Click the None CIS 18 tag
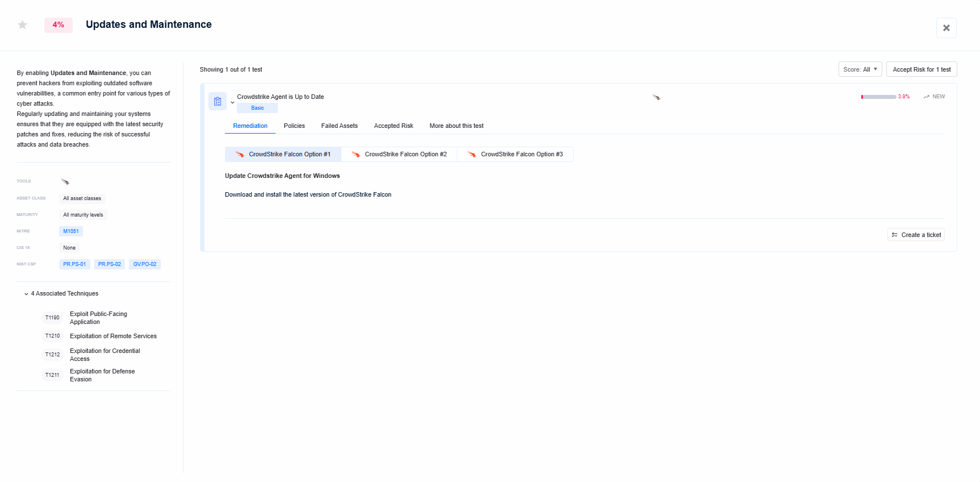Viewport: 980px width, 482px height. click(69, 248)
